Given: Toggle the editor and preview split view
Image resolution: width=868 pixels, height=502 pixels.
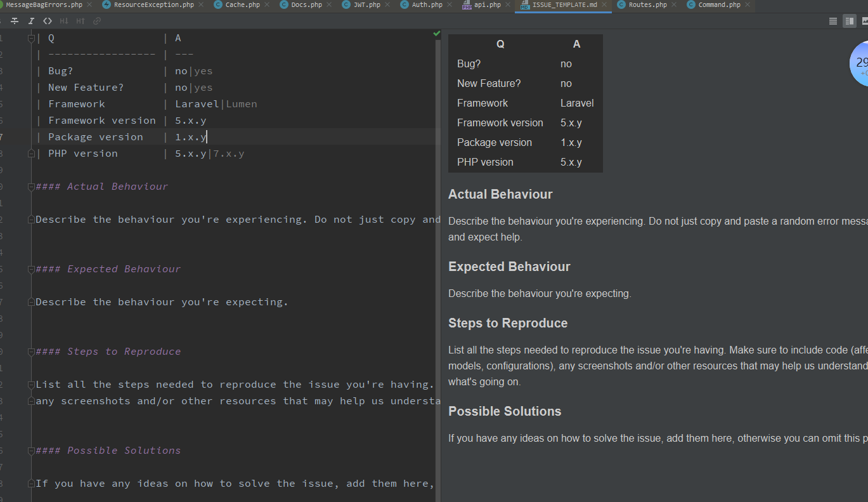Looking at the screenshot, I should (x=849, y=21).
